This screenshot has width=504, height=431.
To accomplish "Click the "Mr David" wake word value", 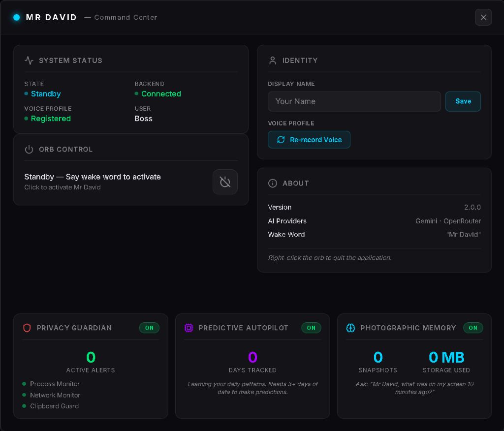I will tap(464, 235).
